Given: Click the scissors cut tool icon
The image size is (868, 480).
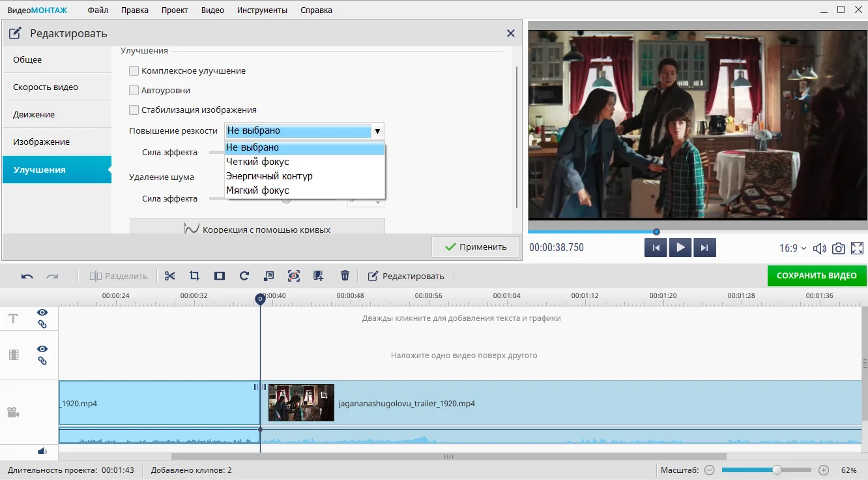Looking at the screenshot, I should [x=170, y=276].
